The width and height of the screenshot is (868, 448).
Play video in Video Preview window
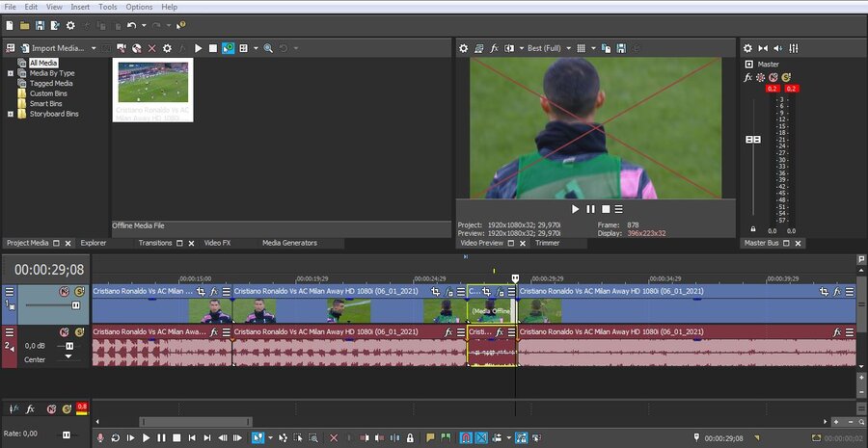pos(575,209)
